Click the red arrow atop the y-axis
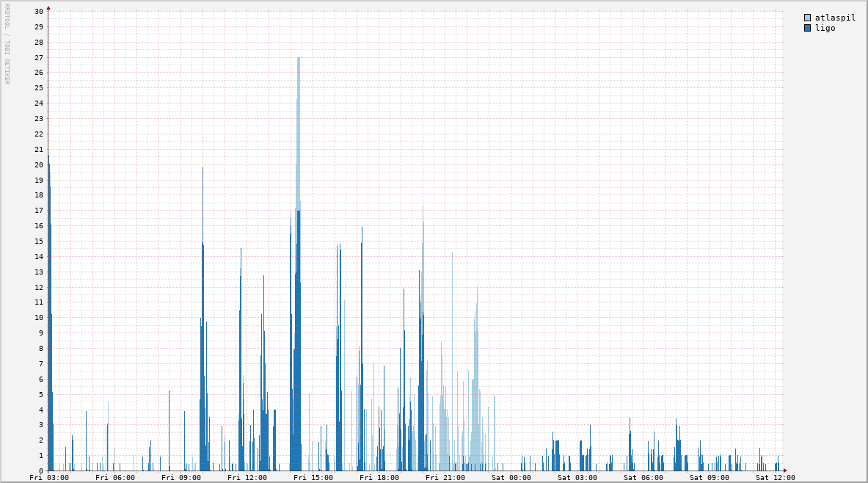Viewport: 868px width, 483px height. [x=48, y=7]
